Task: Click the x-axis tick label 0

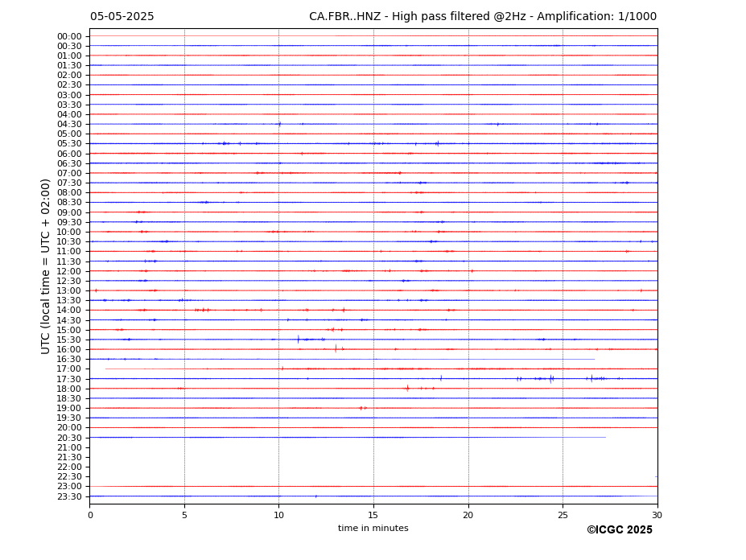Action: pos(90,515)
